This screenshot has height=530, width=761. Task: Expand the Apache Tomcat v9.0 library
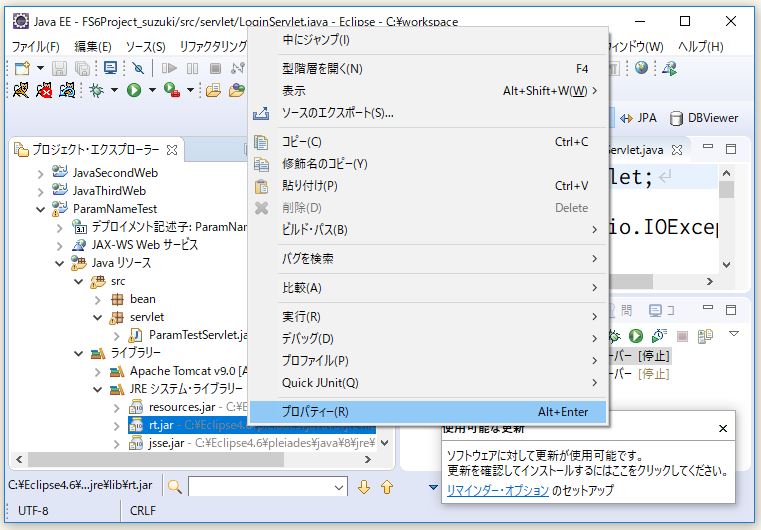98,372
